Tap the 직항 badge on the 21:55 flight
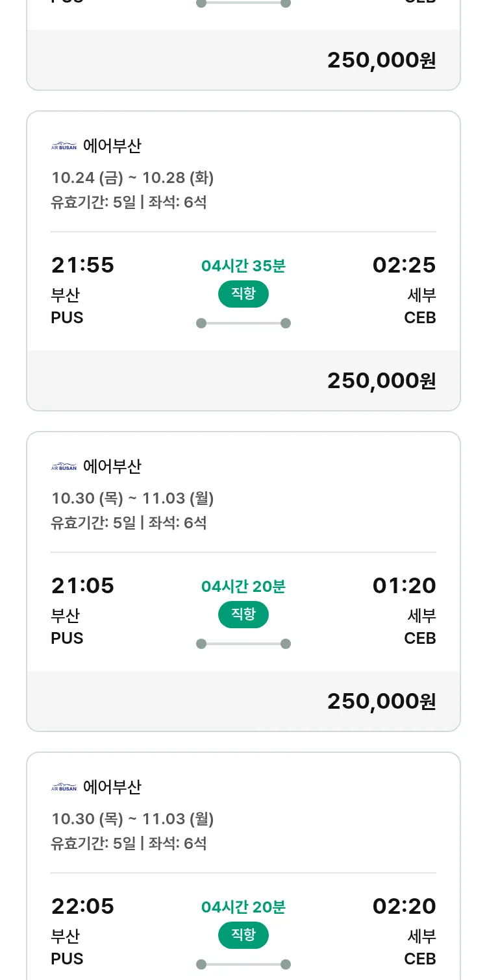This screenshot has width=487, height=980. pos(243,294)
